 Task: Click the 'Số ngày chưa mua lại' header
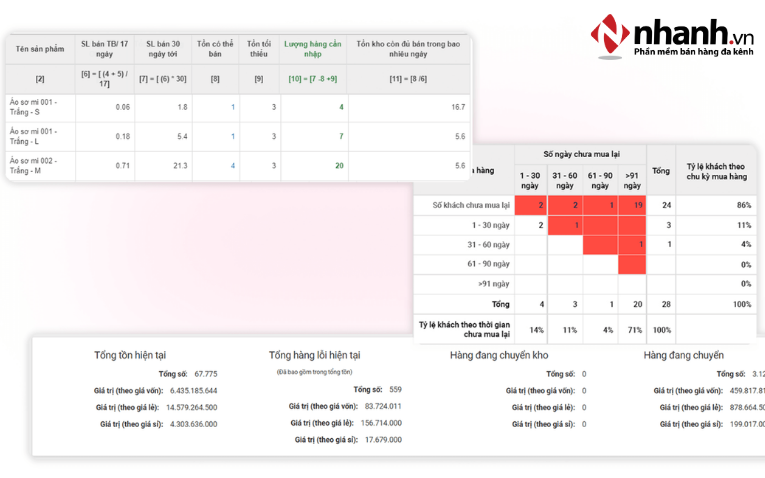click(581, 154)
